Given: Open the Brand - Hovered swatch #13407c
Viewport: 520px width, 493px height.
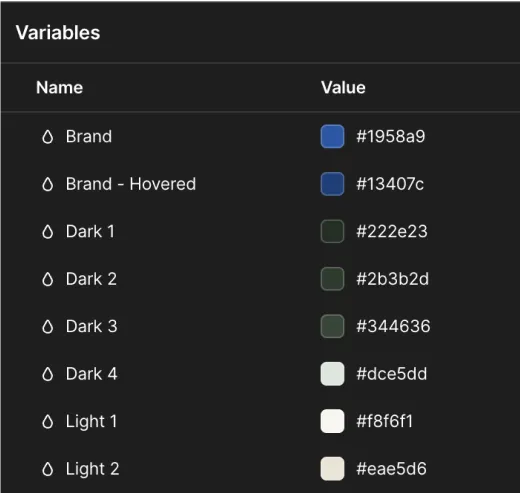Looking at the screenshot, I should [332, 184].
